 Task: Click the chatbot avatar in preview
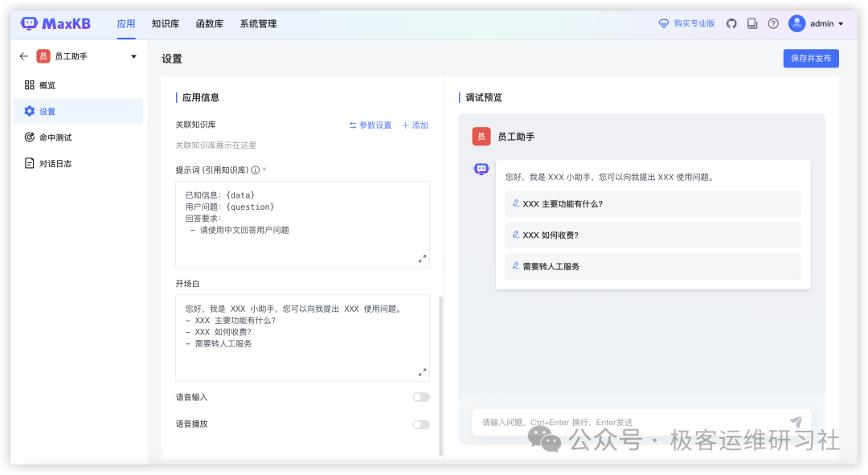[481, 169]
